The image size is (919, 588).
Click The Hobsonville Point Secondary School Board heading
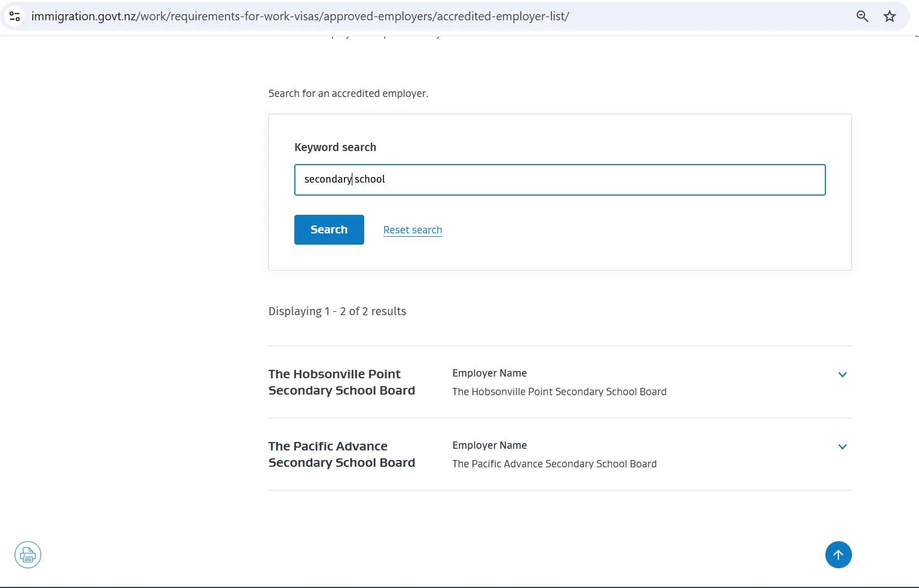pyautogui.click(x=342, y=382)
